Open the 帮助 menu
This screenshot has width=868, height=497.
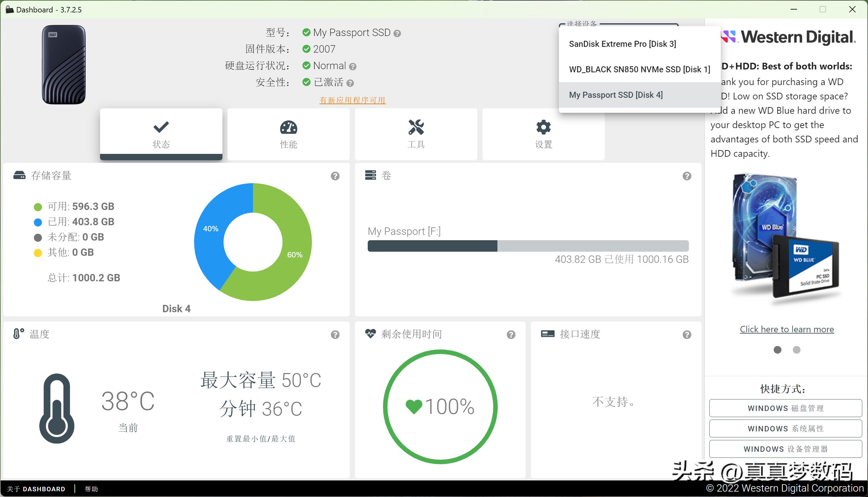click(x=90, y=489)
